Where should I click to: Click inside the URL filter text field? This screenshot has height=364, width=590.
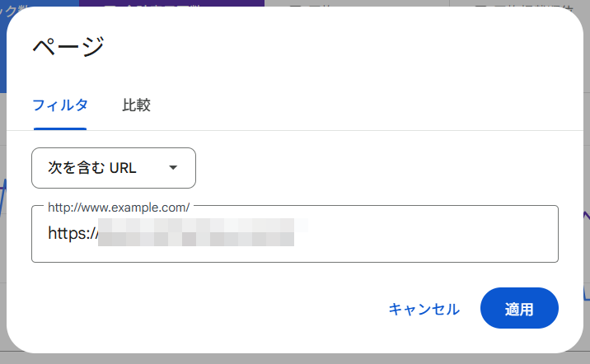pyautogui.click(x=412, y=234)
